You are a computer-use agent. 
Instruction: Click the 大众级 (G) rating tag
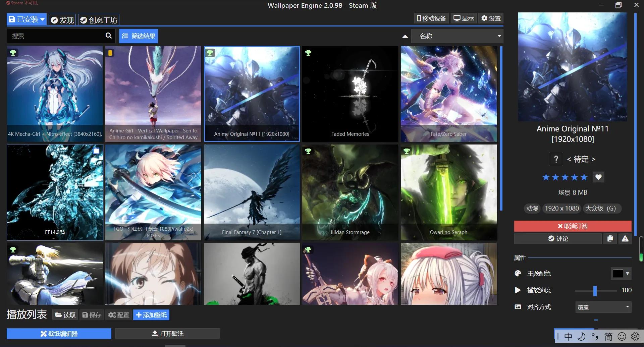pyautogui.click(x=602, y=208)
